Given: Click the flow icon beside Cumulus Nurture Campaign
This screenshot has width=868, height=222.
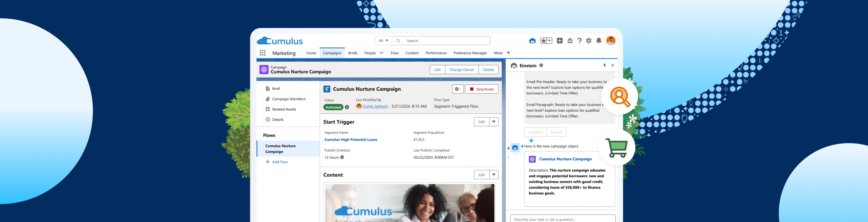Looking at the screenshot, I should pyautogui.click(x=327, y=89).
